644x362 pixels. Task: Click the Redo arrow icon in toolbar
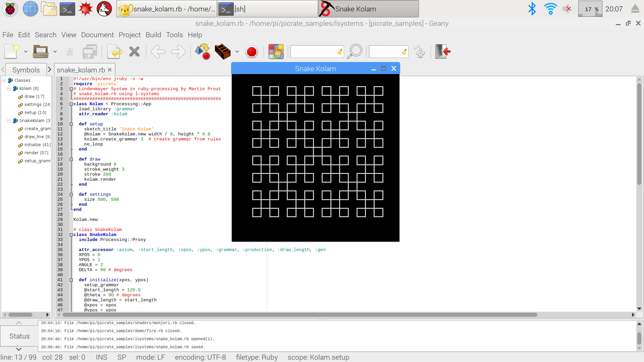[x=179, y=52]
